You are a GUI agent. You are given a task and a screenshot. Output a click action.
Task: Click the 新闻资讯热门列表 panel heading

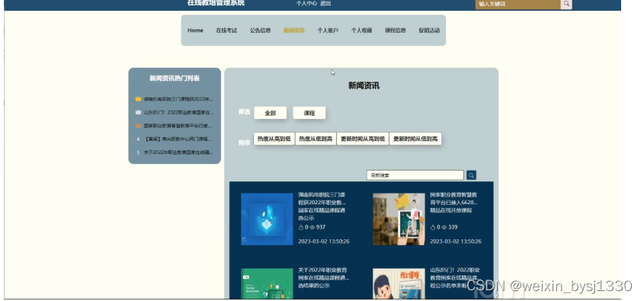pyautogui.click(x=175, y=78)
